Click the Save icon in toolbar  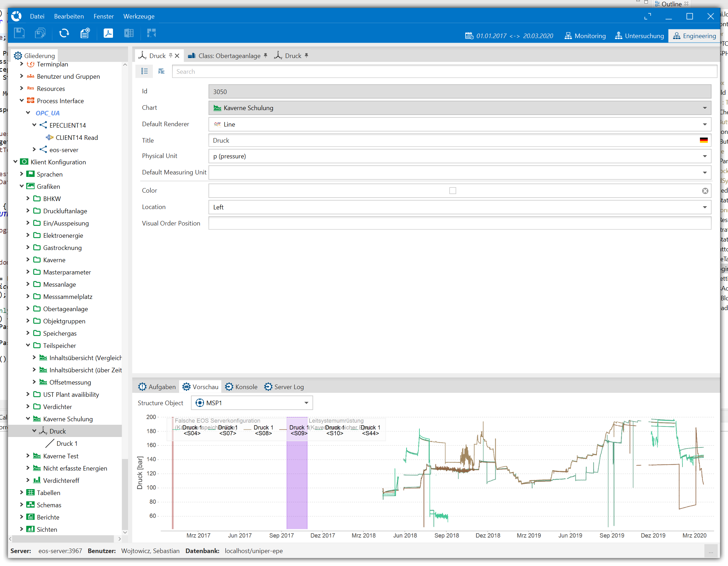(19, 33)
